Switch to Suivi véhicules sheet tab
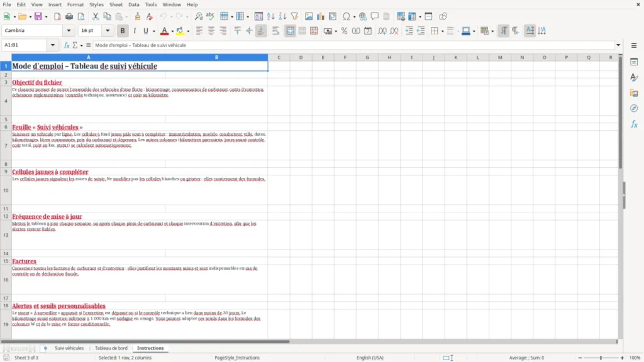This screenshot has height=362, width=644. coord(69,348)
